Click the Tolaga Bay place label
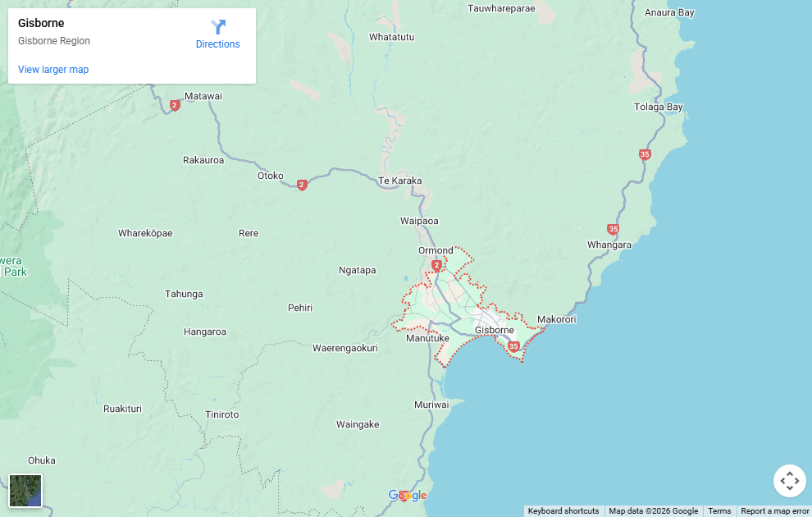Image resolution: width=812 pixels, height=517 pixels. (x=658, y=108)
